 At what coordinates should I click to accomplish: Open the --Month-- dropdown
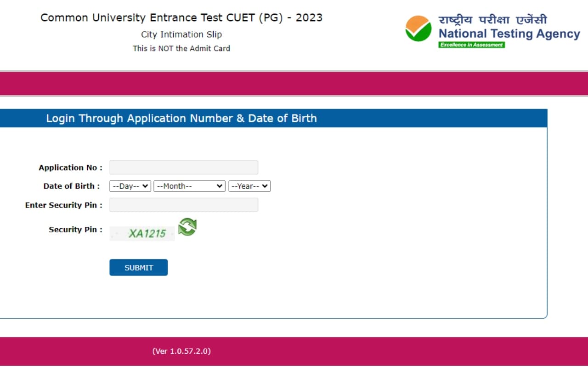(189, 186)
